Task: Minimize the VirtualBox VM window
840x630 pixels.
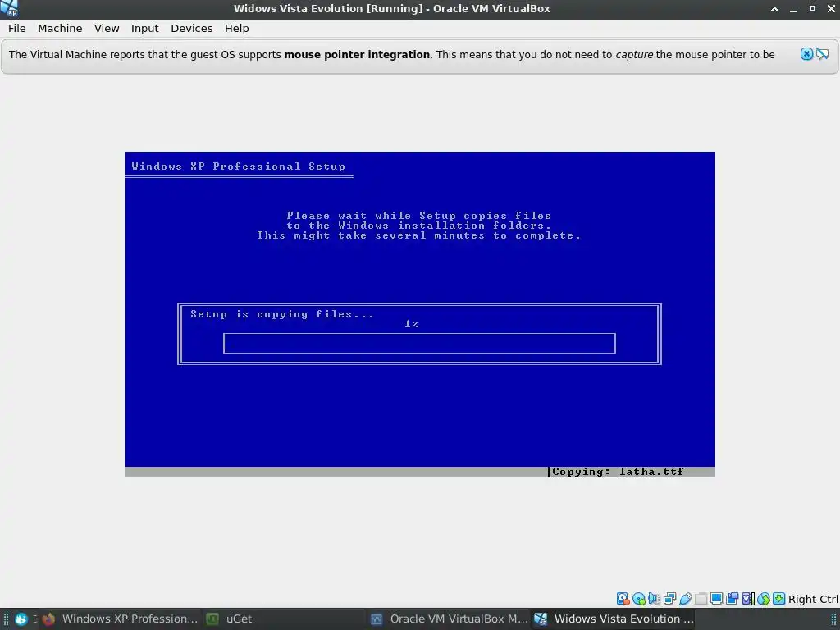Action: (793, 9)
